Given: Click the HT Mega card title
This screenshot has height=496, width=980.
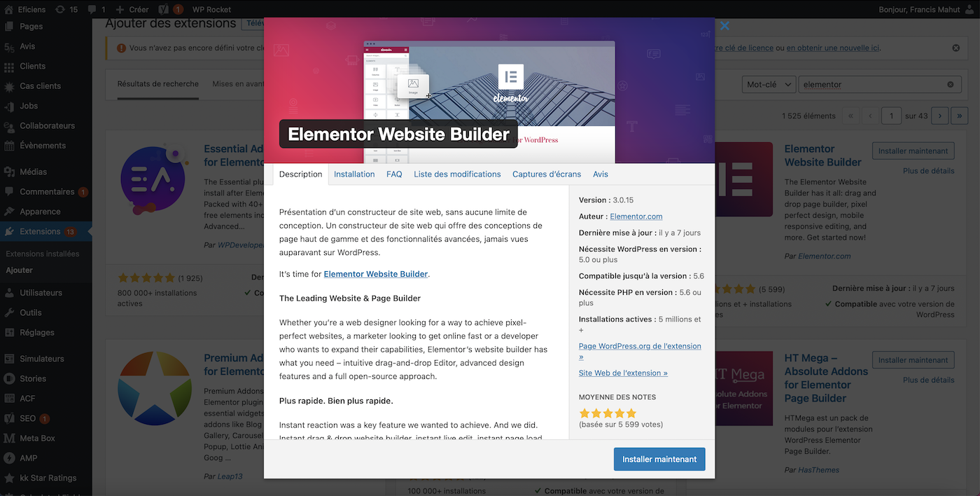Looking at the screenshot, I should point(826,378).
